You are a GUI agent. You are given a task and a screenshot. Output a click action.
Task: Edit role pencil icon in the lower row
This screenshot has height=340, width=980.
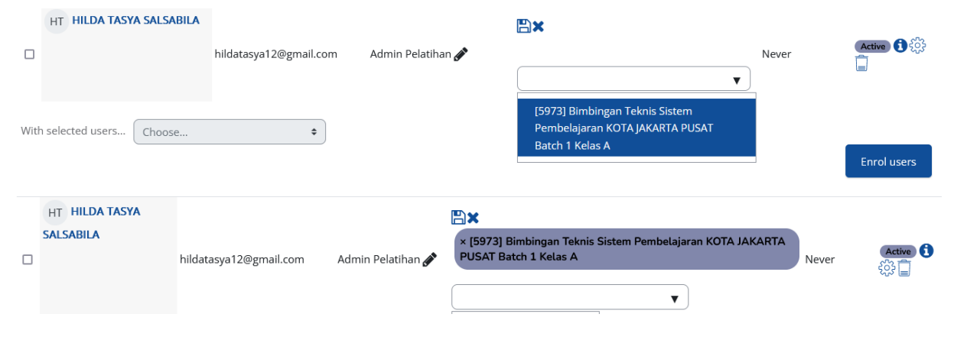[429, 260]
